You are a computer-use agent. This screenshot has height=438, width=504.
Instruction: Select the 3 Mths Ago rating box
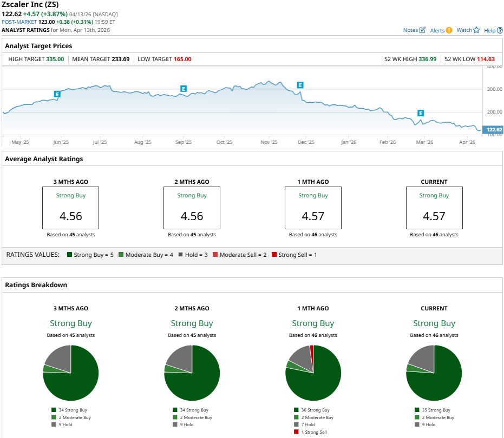(70, 208)
